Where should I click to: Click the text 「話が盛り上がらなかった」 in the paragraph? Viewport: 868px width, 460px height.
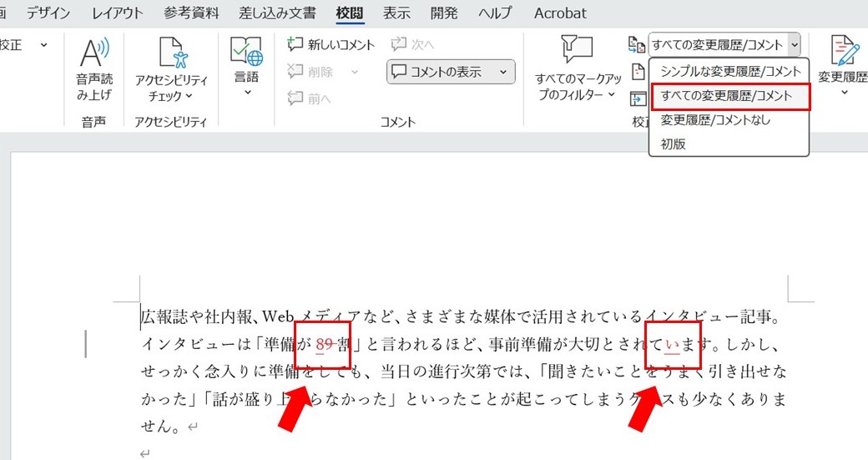tap(300, 399)
